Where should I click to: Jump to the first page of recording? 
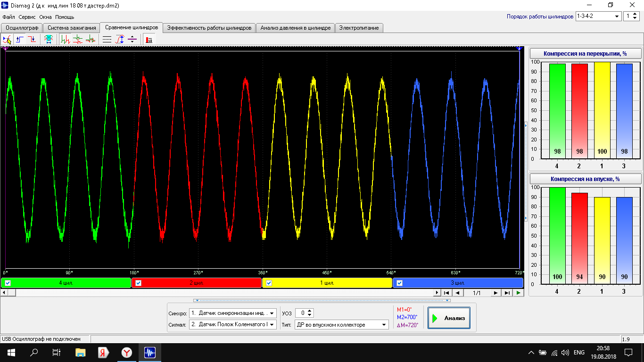click(446, 293)
